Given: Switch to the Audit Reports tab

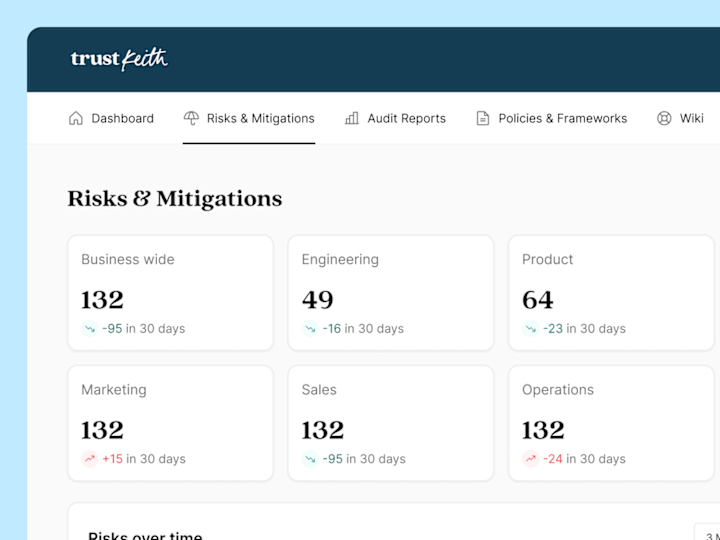Looking at the screenshot, I should click(395, 118).
